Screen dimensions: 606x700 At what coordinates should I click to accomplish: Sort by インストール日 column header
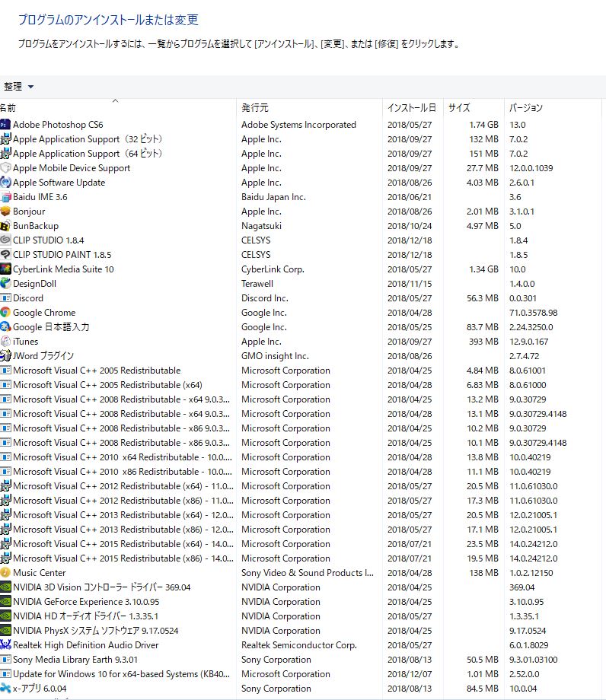pos(411,108)
